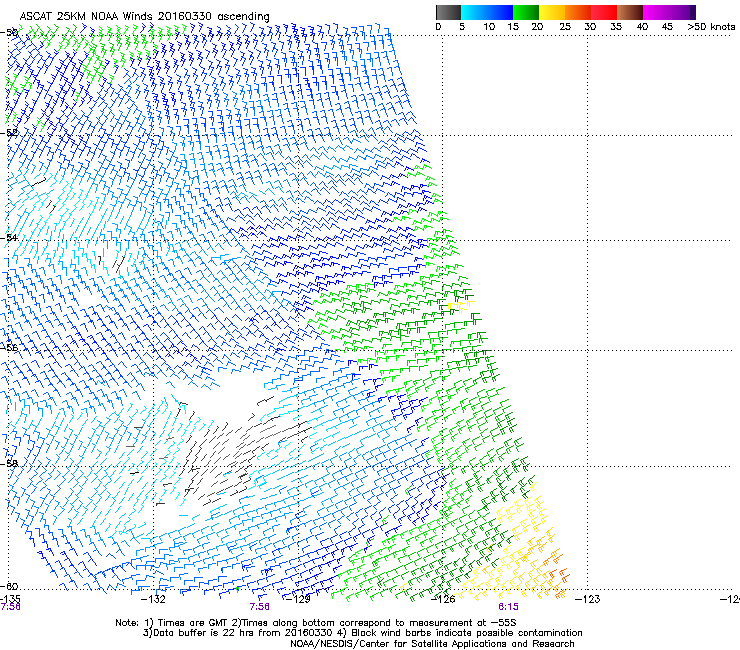Screen dimensions: 740x650
Task: Click the -56 latitude axis label
Action: [x=9, y=347]
